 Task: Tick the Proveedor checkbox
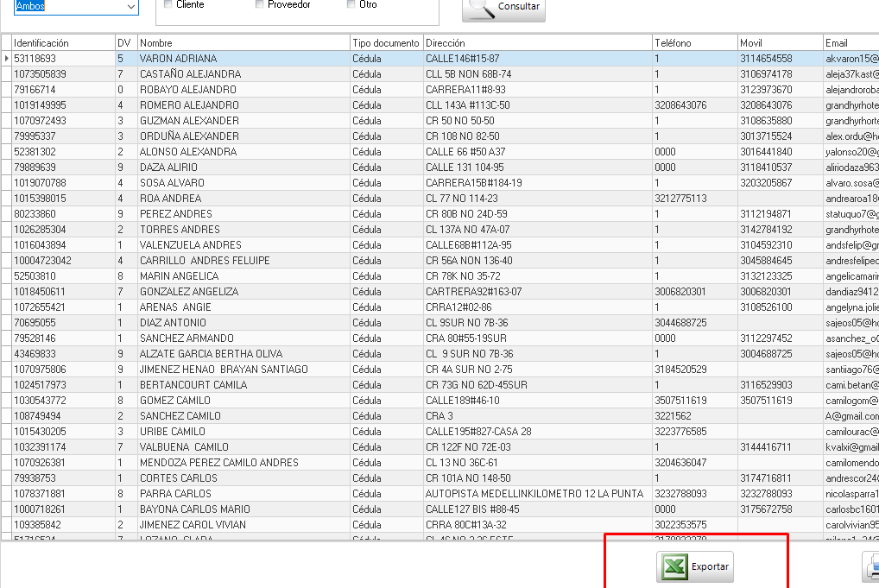coord(260,4)
